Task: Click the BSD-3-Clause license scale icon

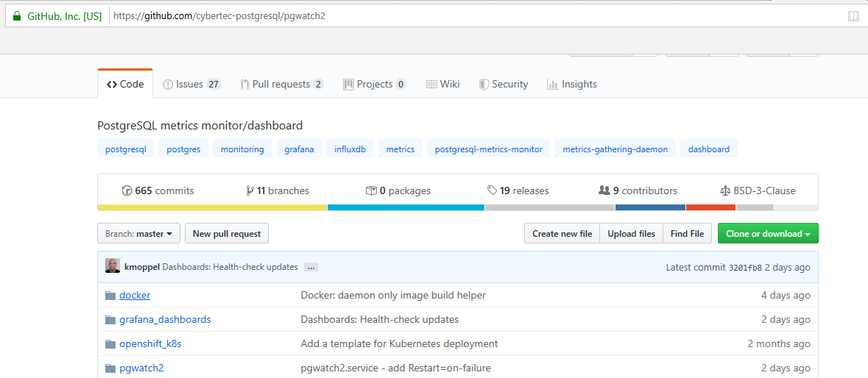Action: point(725,190)
